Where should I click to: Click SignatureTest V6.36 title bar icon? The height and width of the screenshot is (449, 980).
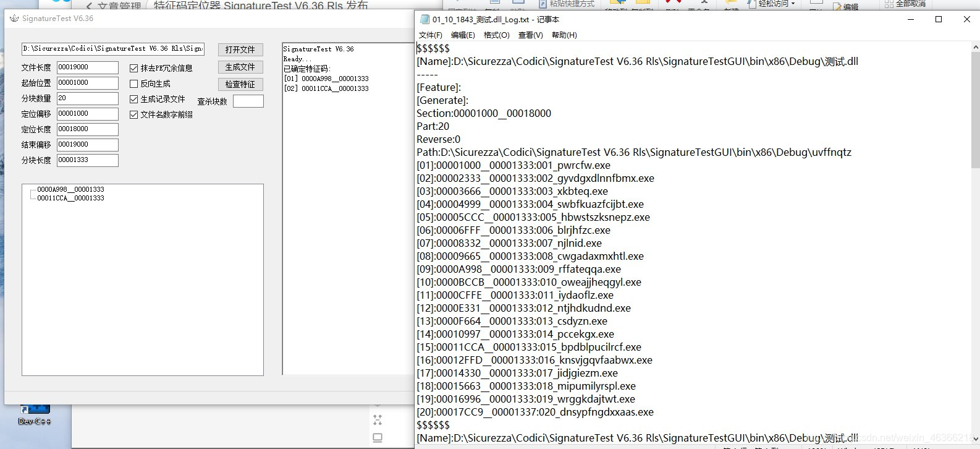point(14,19)
